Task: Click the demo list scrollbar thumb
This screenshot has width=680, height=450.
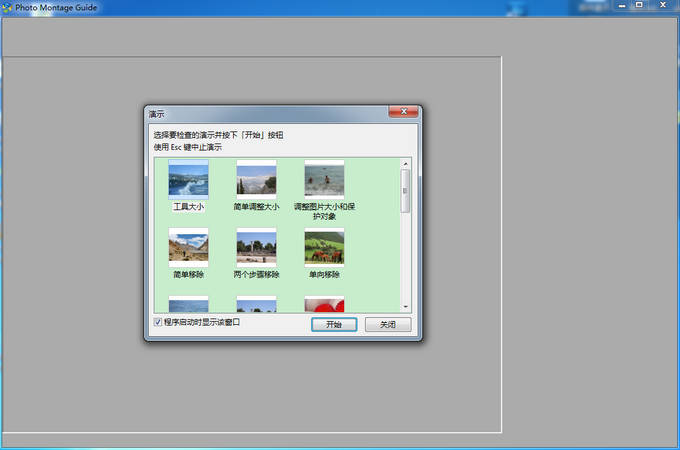Action: [405, 190]
